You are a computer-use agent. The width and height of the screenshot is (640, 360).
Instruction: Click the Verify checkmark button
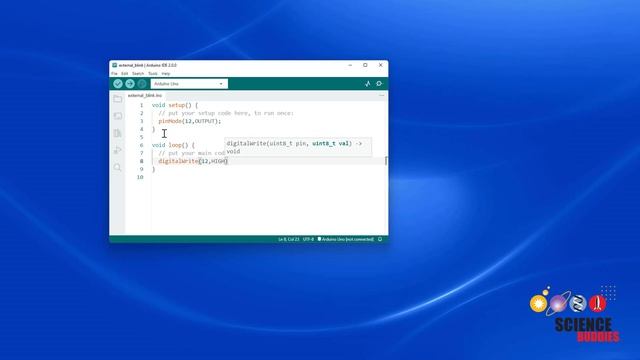[x=118, y=84]
